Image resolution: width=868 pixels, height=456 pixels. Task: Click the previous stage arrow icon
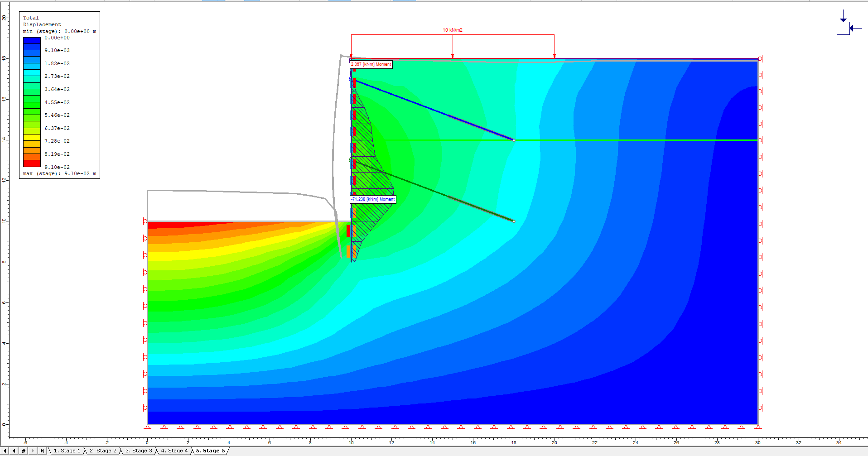tap(14, 451)
